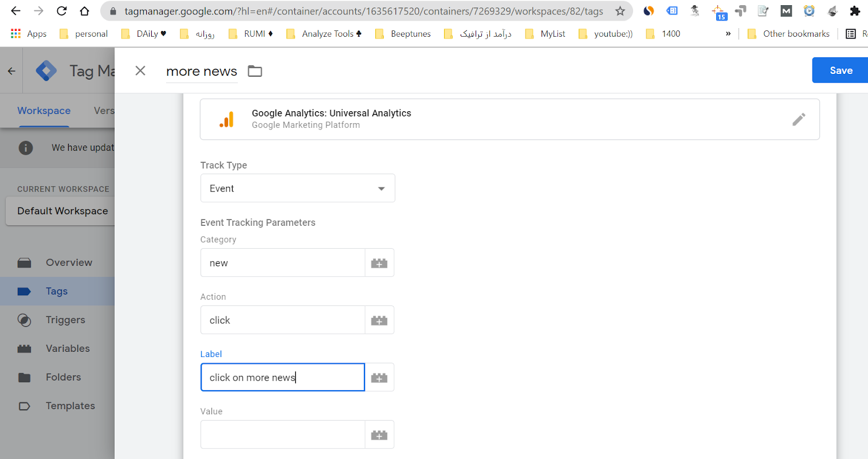The image size is (868, 459).
Task: Open Tags in sidebar
Action: (x=57, y=291)
